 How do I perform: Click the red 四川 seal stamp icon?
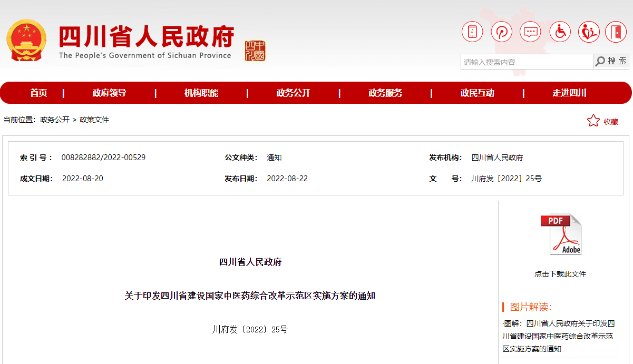point(255,51)
